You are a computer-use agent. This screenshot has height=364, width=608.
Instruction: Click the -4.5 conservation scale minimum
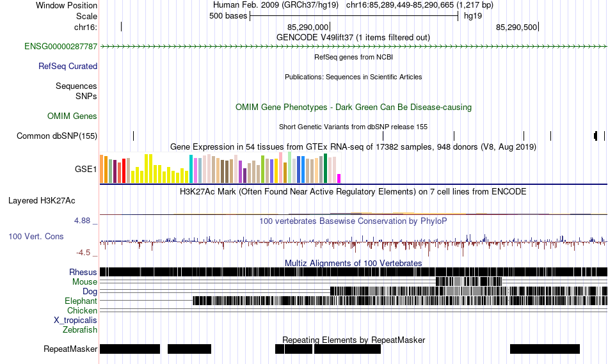(83, 253)
